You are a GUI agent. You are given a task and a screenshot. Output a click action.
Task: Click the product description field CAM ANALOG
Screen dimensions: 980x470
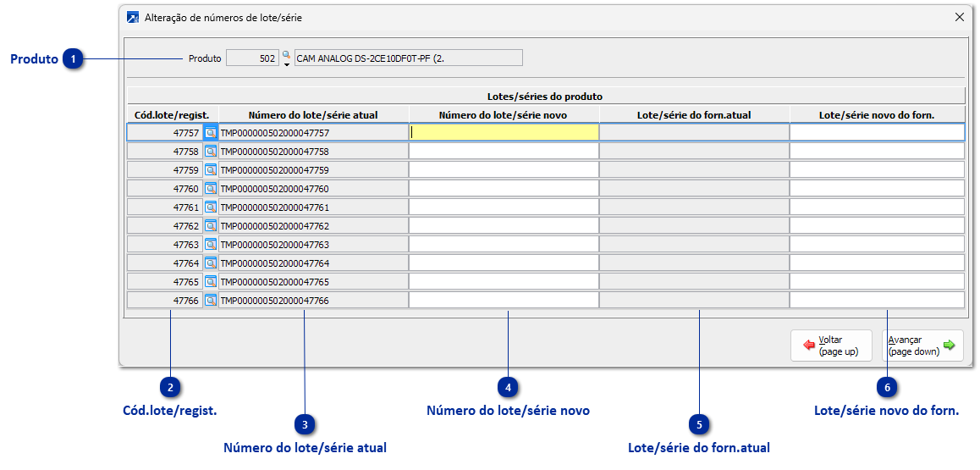tap(408, 58)
